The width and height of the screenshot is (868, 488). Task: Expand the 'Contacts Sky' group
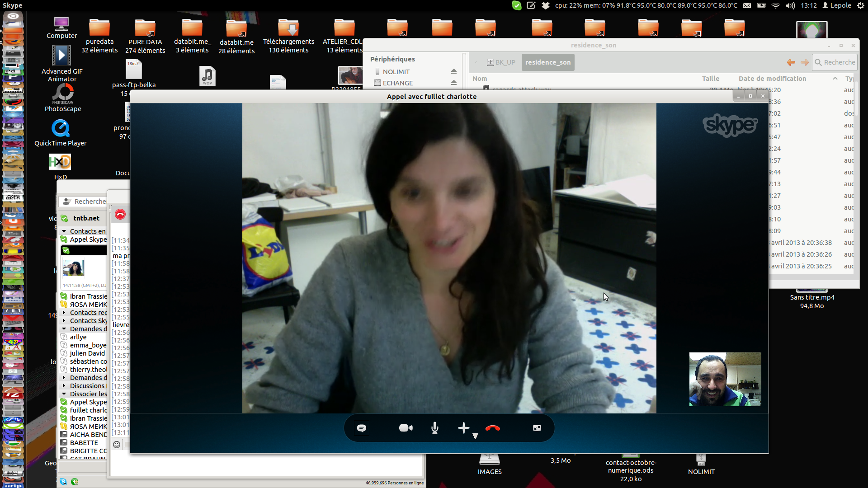point(64,321)
